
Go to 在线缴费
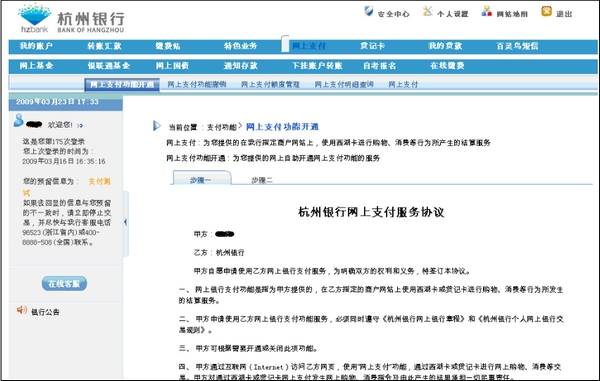[447, 66]
